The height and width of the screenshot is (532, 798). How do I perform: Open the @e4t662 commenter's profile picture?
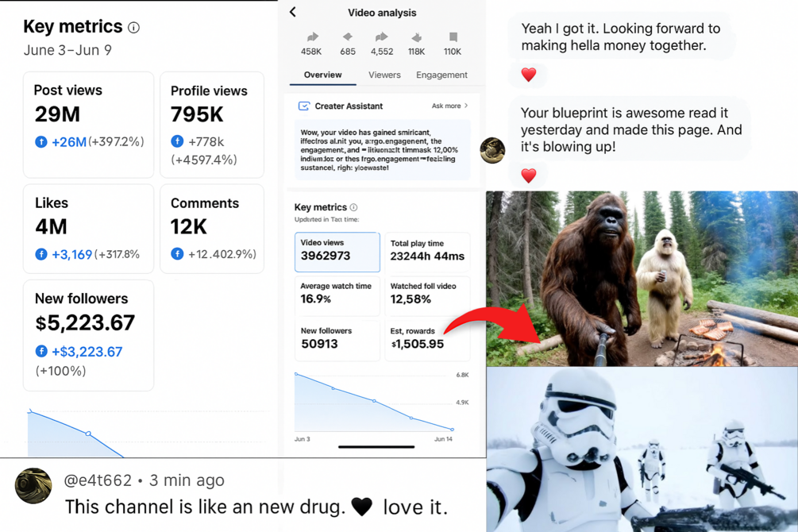[x=33, y=486]
